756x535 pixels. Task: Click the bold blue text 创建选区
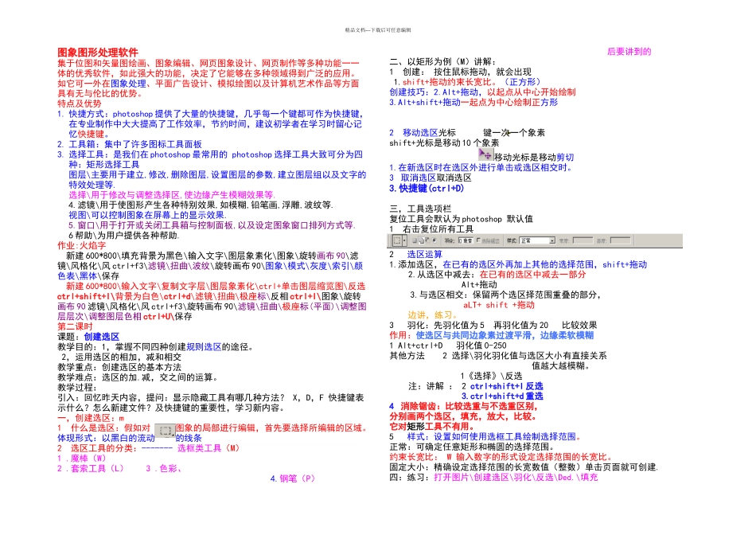coord(102,337)
